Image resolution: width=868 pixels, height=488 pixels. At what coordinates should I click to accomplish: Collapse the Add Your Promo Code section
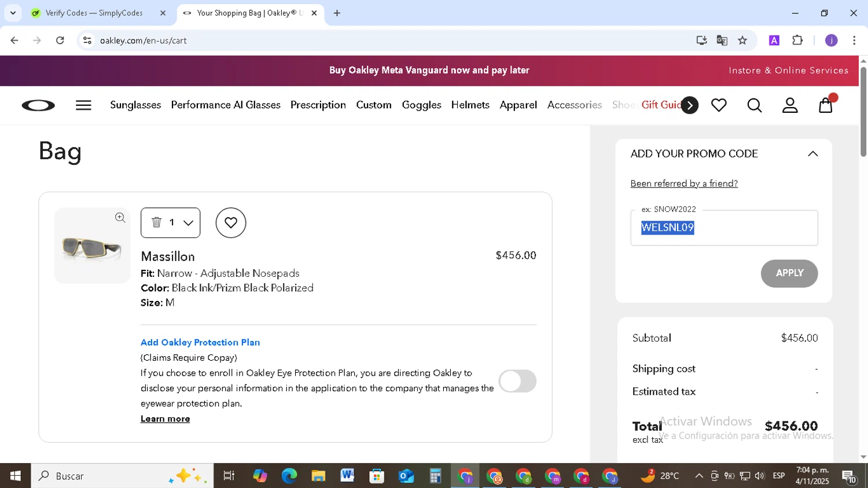[x=812, y=154]
